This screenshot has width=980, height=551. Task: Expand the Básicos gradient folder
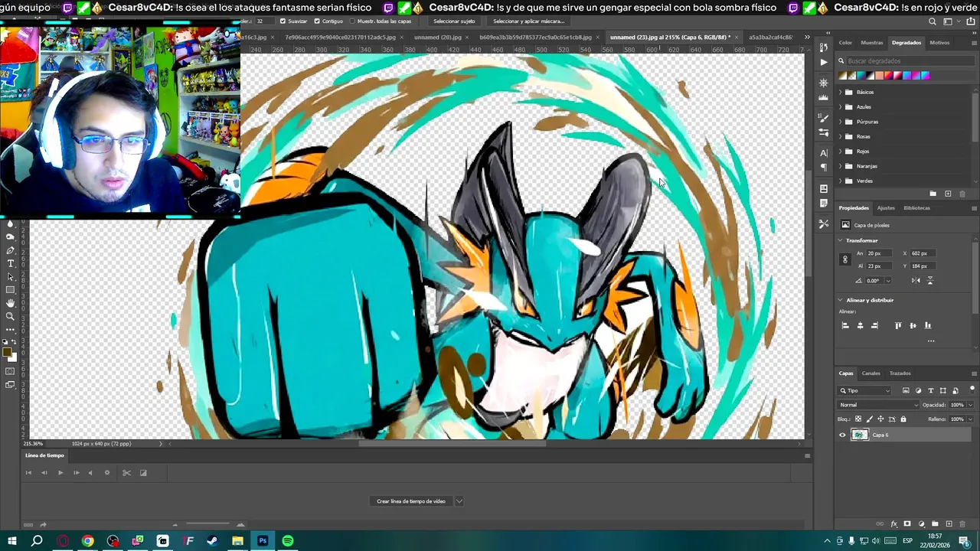point(841,92)
